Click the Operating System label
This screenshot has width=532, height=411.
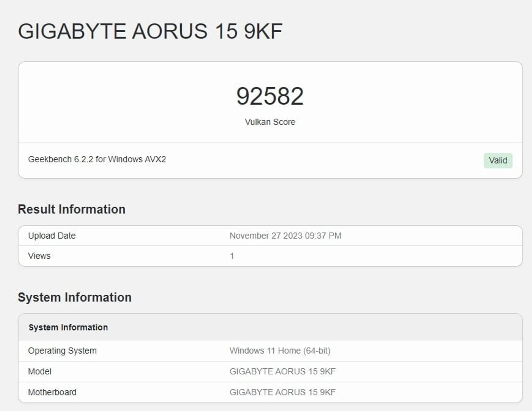point(62,351)
